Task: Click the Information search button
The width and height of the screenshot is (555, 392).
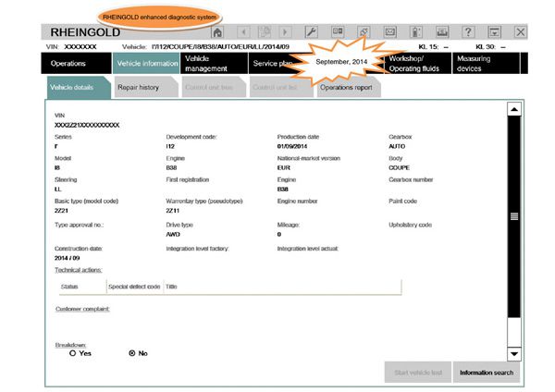Action: [487, 373]
